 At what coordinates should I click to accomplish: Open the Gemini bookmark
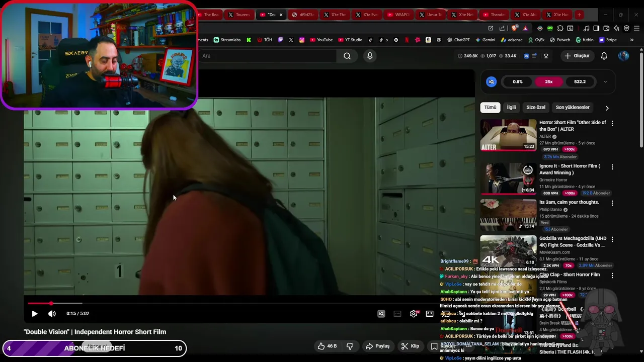point(485,40)
